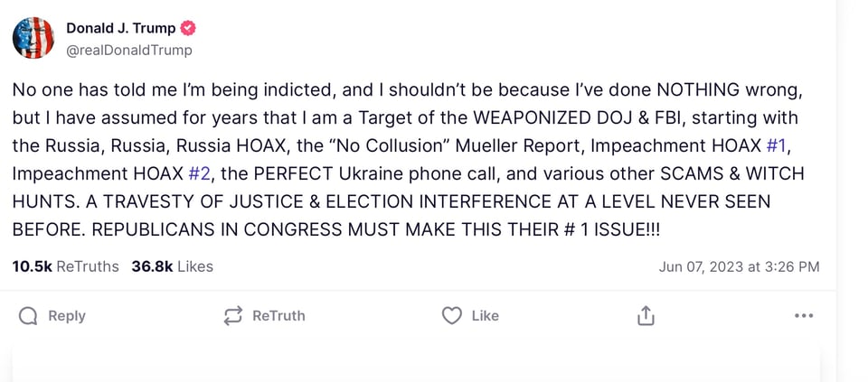
Task: View the 36.8k Likes list
Action: click(172, 266)
